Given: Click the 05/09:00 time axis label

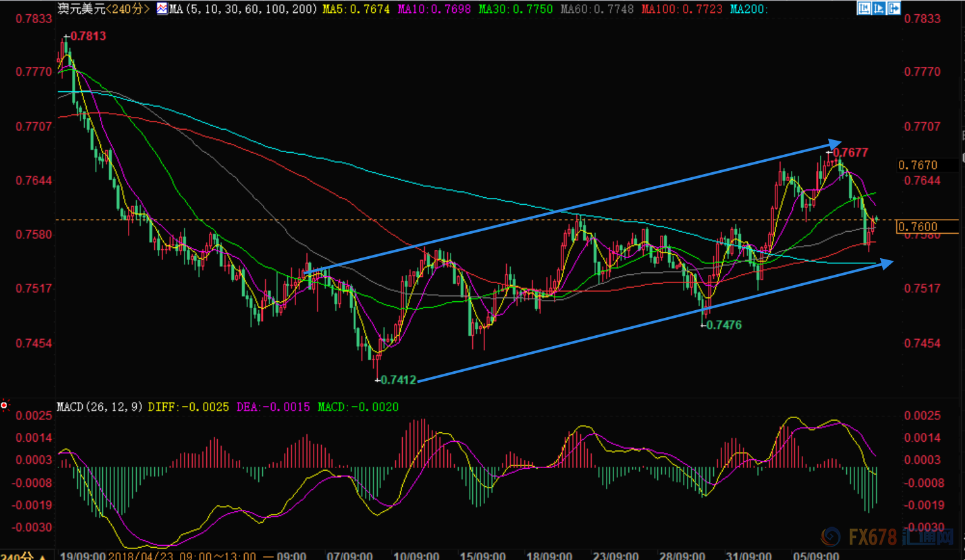Looking at the screenshot, I should (816, 556).
